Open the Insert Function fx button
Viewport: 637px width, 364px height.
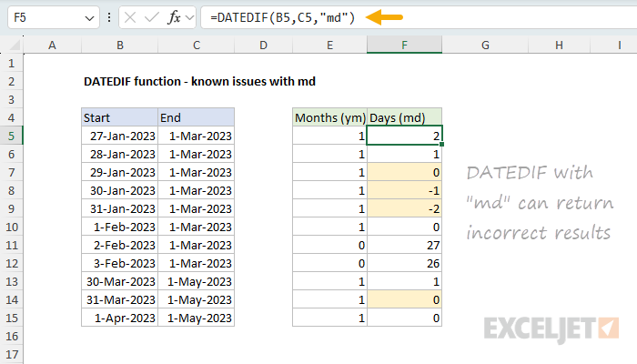point(174,17)
